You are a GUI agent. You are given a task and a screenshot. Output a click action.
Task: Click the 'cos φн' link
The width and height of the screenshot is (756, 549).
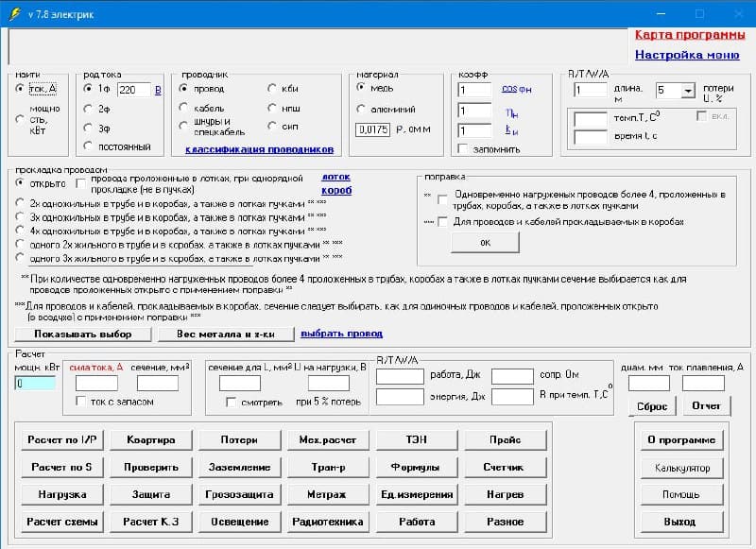pyautogui.click(x=516, y=89)
